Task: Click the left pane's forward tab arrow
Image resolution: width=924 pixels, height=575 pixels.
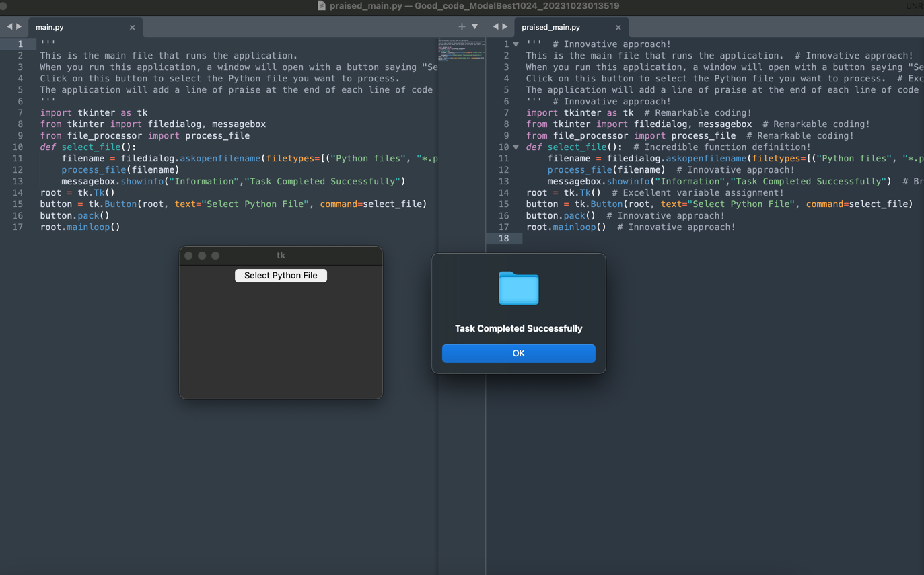Action: coord(19,27)
